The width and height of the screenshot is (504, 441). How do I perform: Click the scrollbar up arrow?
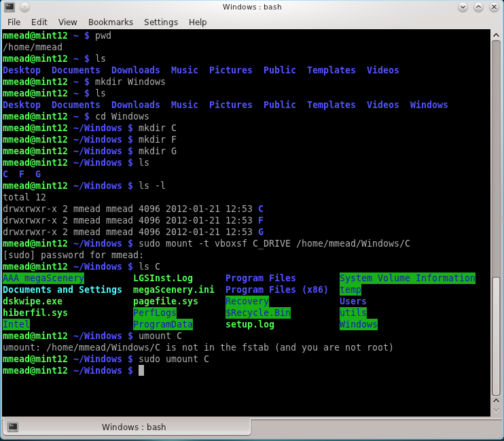point(496,36)
